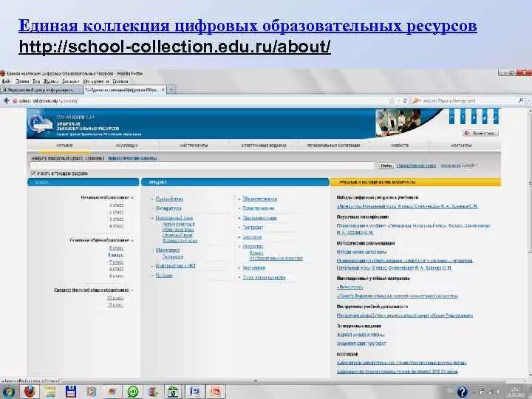Open the PowerPoint taskbar icon
The width and height of the screenshot is (532, 399).
(215, 392)
